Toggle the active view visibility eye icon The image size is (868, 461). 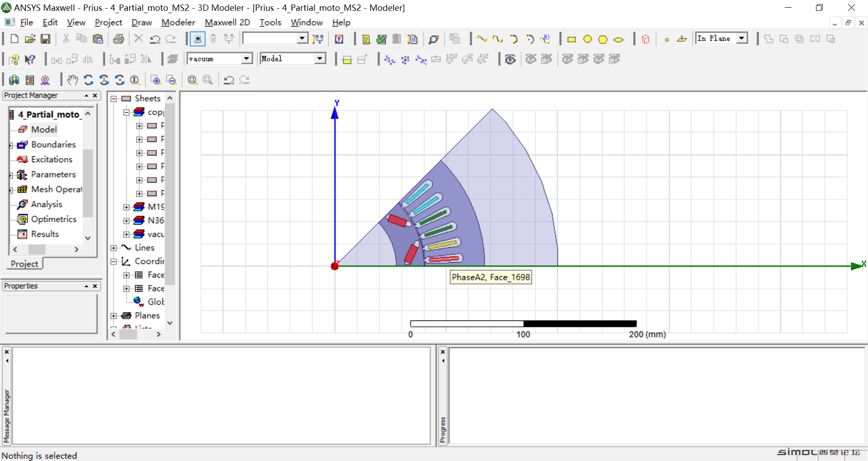tap(510, 59)
